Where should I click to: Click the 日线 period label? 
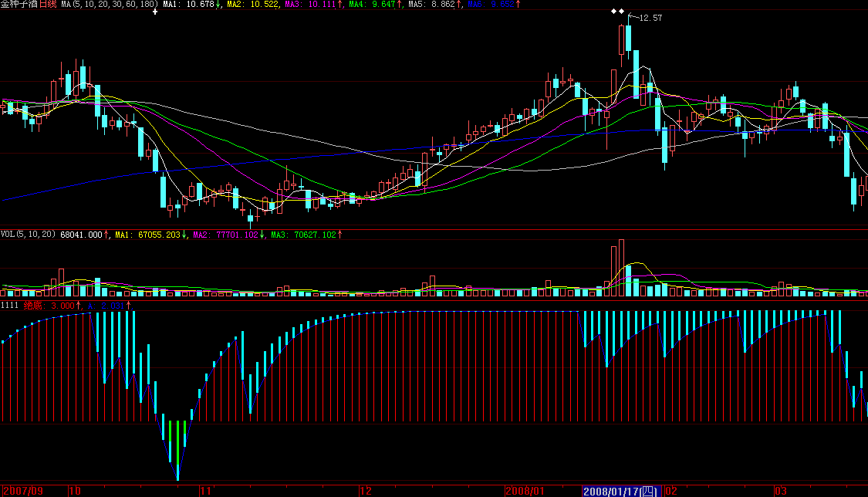48,5
